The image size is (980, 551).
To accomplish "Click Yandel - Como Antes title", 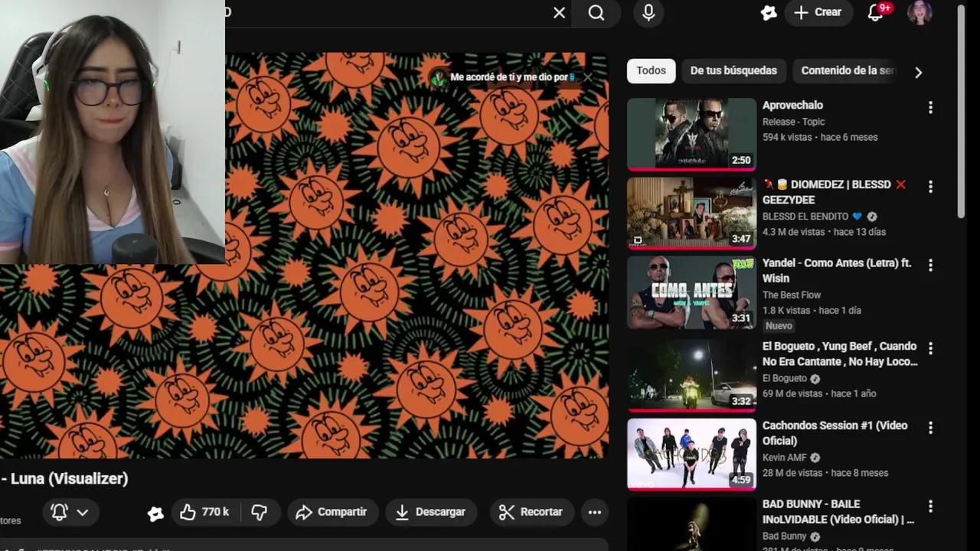I will 837,271.
